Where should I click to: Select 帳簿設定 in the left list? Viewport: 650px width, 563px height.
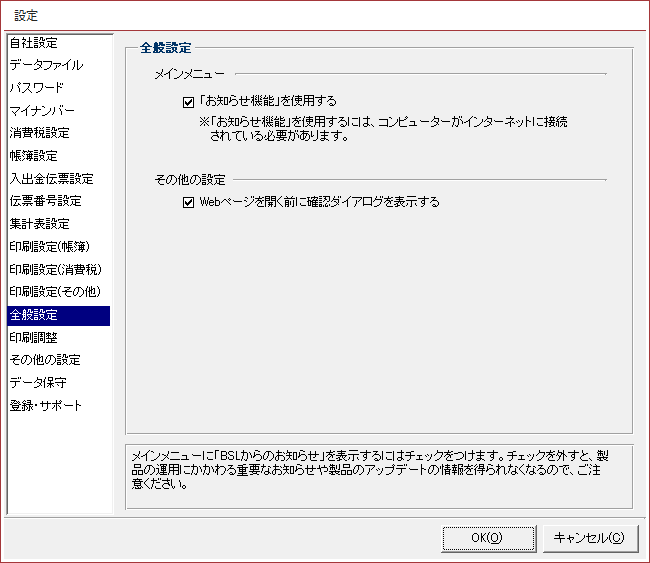point(34,156)
